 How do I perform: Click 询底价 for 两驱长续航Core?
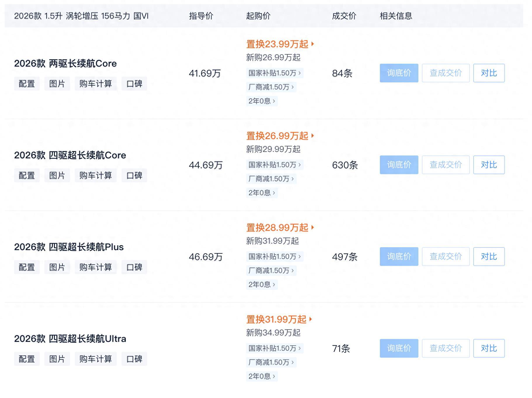coord(399,73)
